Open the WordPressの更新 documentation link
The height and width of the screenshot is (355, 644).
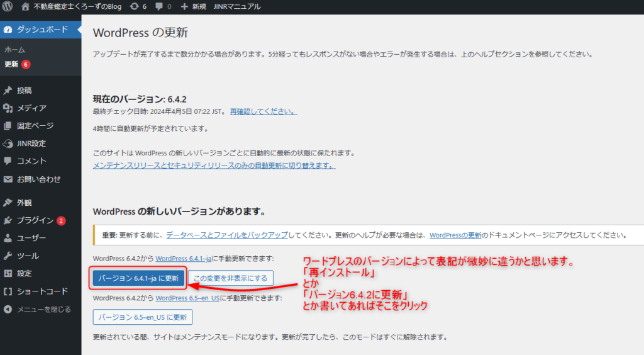point(455,235)
